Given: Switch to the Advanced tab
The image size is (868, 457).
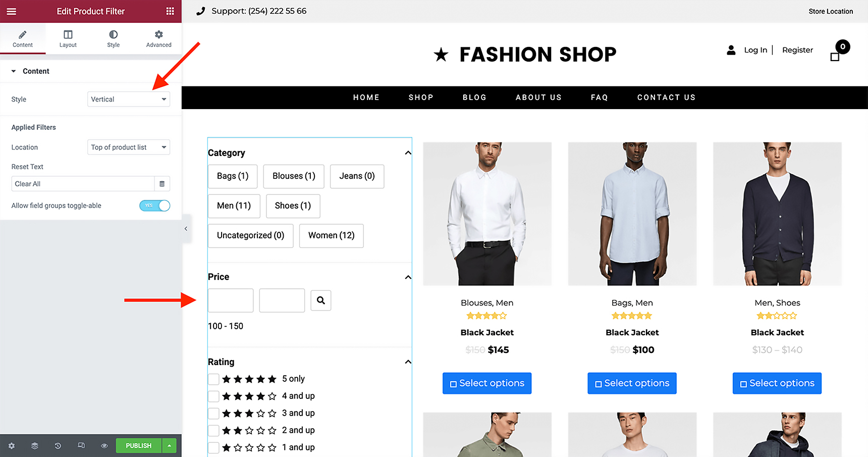Looking at the screenshot, I should pyautogui.click(x=159, y=38).
